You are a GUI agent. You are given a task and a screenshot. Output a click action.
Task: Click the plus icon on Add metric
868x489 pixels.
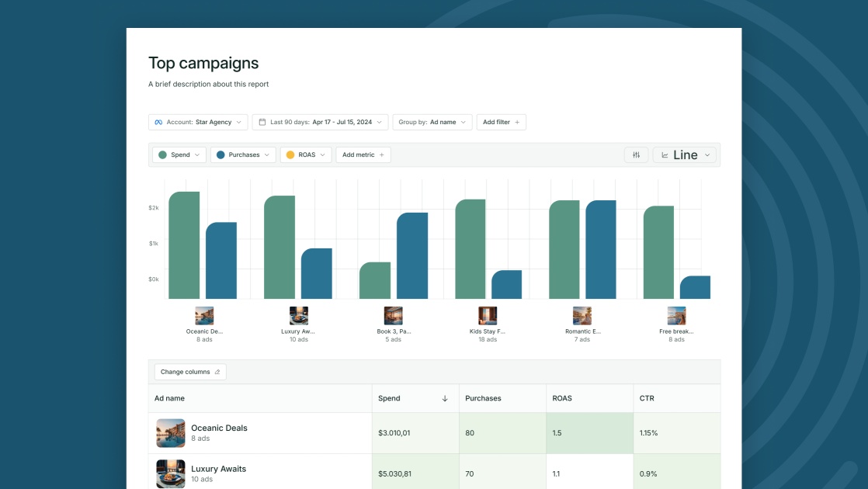tap(382, 154)
